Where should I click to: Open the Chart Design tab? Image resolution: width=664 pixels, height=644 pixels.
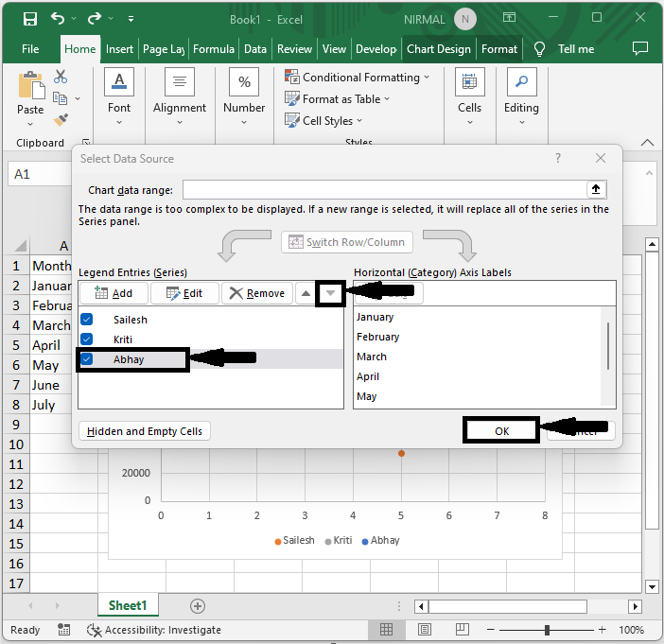(x=438, y=49)
